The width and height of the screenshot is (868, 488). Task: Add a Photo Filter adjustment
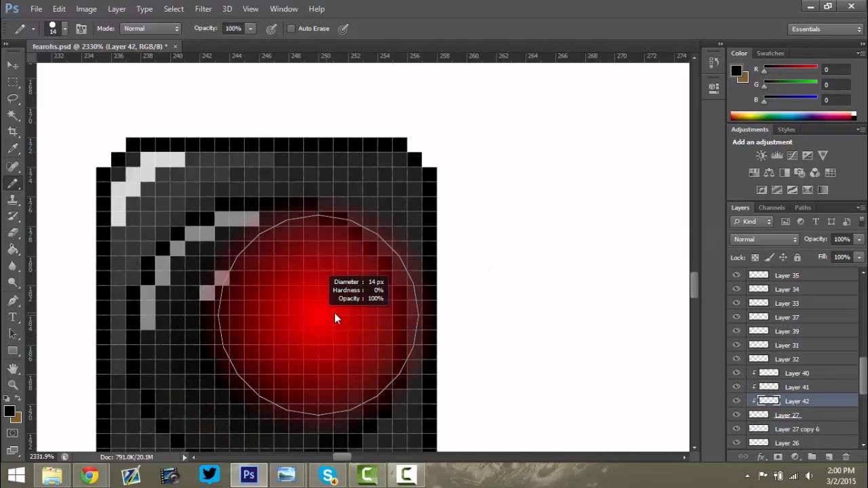[x=800, y=173]
